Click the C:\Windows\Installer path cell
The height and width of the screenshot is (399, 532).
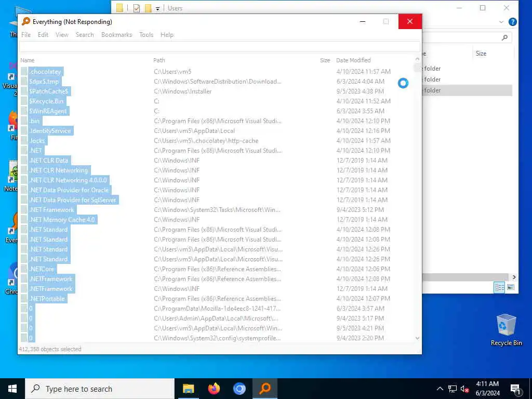point(182,91)
